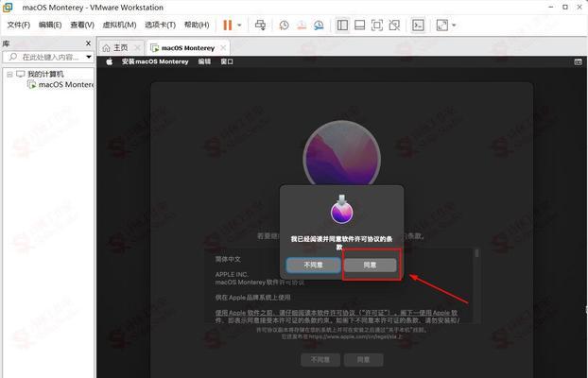
Task: Close the 主页 tab
Action: pyautogui.click(x=138, y=47)
